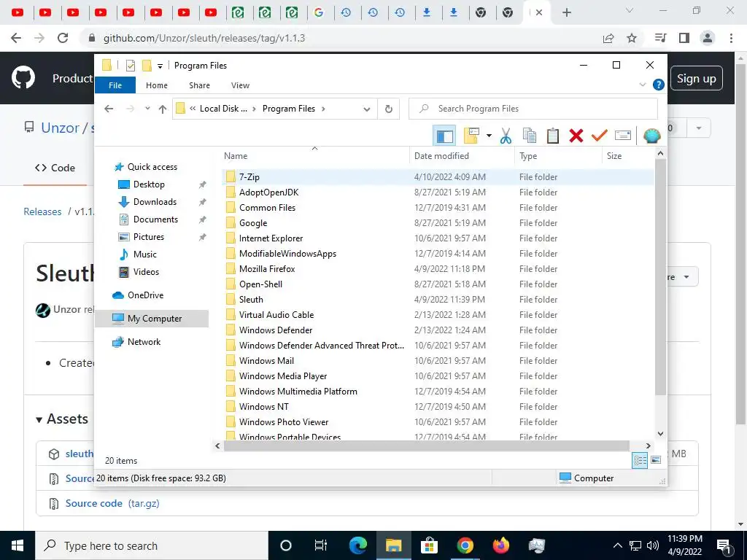Open Microsoft Edge from taskbar
747x560 pixels.
(x=358, y=545)
